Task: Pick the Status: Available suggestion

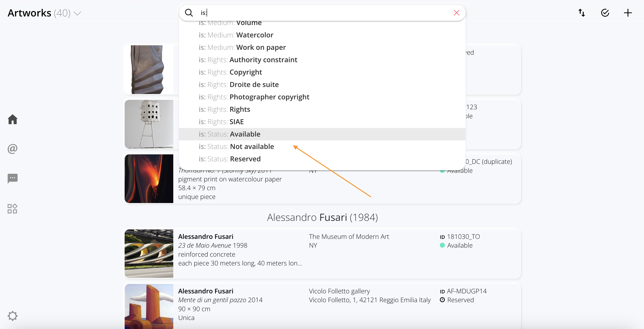Action: pyautogui.click(x=322, y=134)
